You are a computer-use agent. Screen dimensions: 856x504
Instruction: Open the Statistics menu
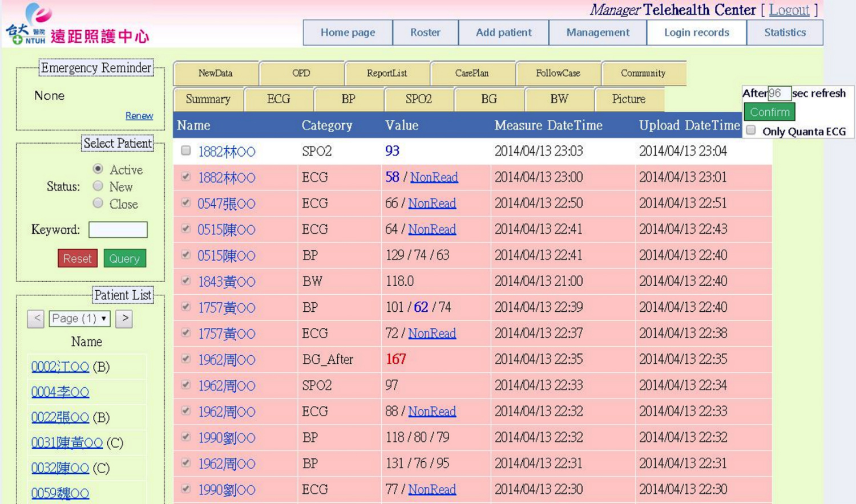point(785,32)
